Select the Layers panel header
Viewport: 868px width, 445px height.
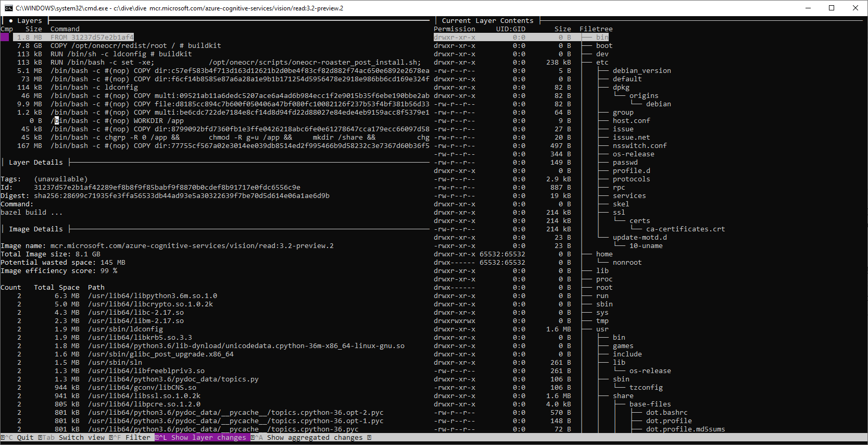(29, 21)
